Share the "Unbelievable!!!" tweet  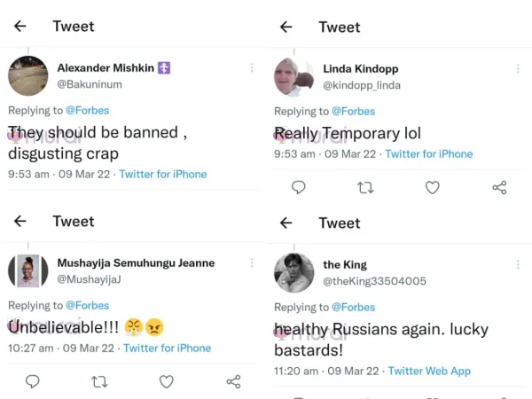coord(233,381)
